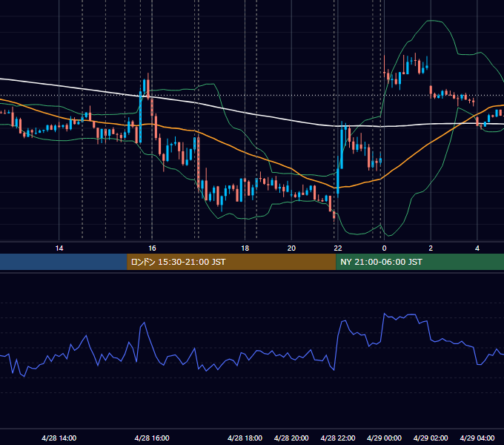
Task: Click the blue session bar before London
Action: pyautogui.click(x=64, y=262)
